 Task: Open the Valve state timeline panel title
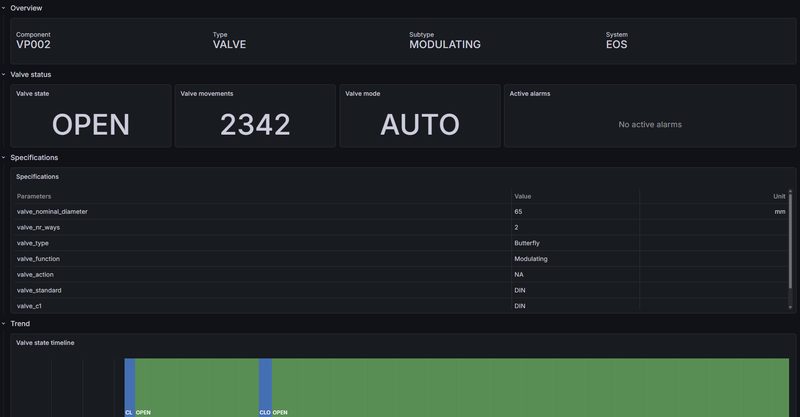coord(45,343)
